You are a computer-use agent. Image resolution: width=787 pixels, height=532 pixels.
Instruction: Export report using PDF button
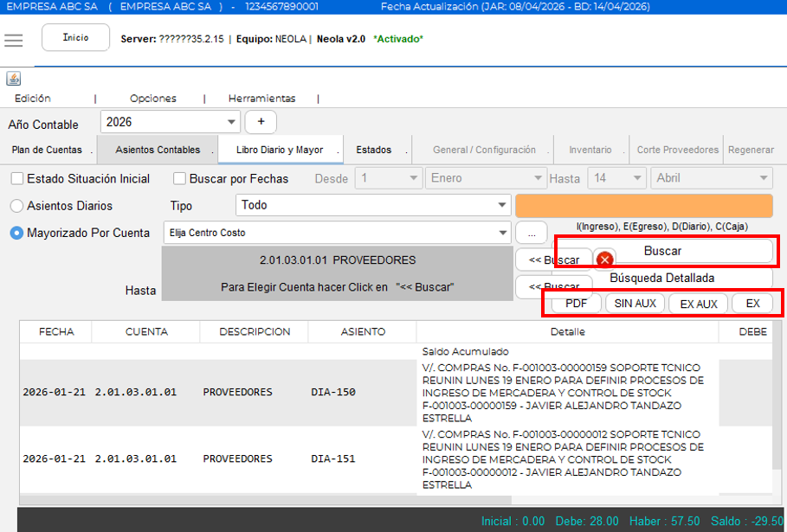click(577, 304)
